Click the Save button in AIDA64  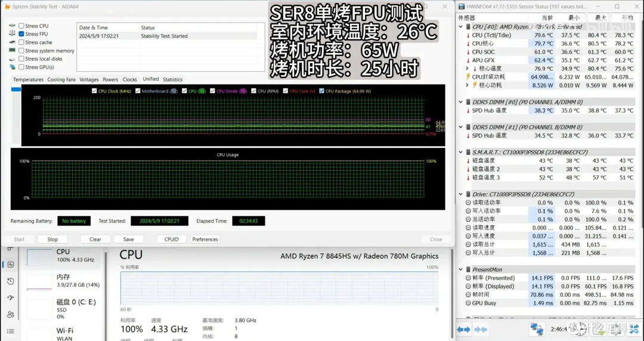pos(129,239)
